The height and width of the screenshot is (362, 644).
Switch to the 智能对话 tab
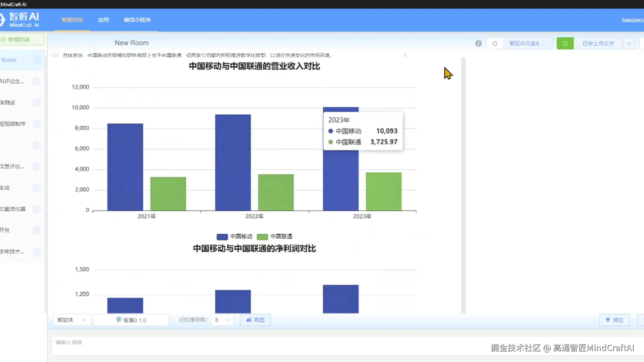pyautogui.click(x=72, y=20)
